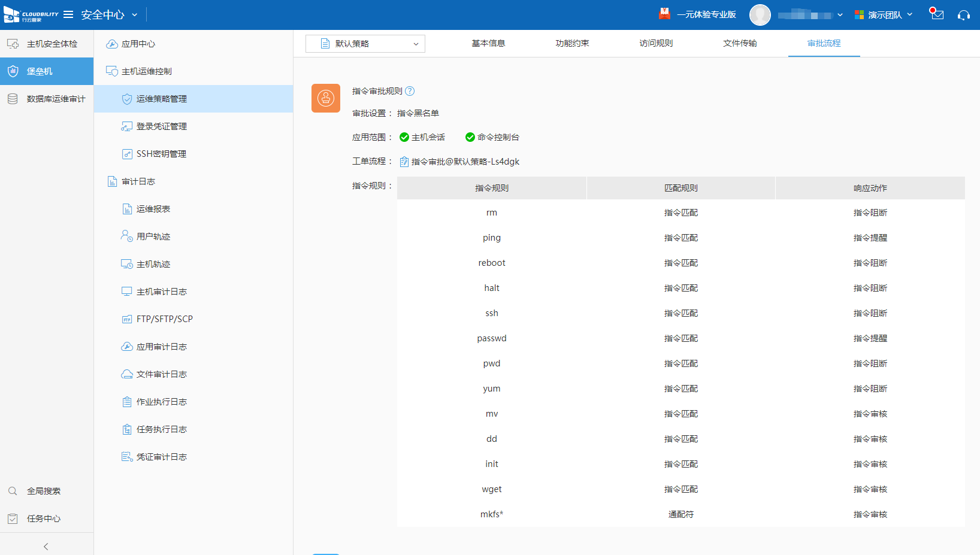Toggle the 命令控制台 application scope checkmark

[x=470, y=137]
